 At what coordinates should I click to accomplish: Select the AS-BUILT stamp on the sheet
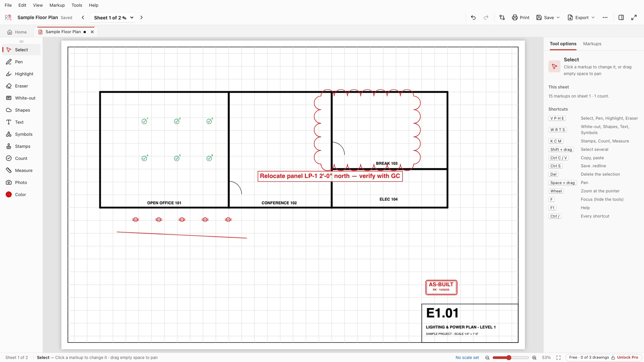(x=441, y=288)
